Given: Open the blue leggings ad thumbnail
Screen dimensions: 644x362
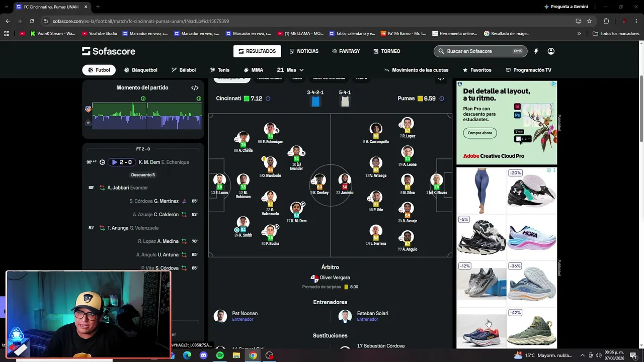Looking at the screenshot, I should coord(481,191).
